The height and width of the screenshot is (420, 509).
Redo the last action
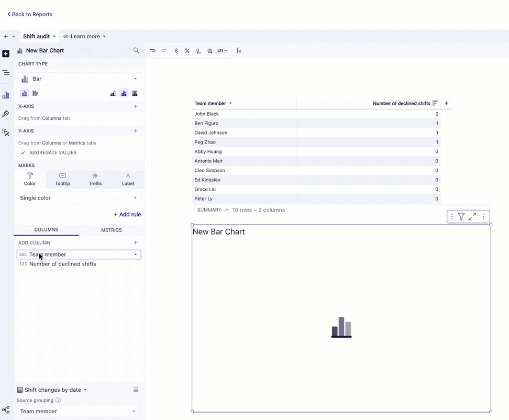pos(163,50)
